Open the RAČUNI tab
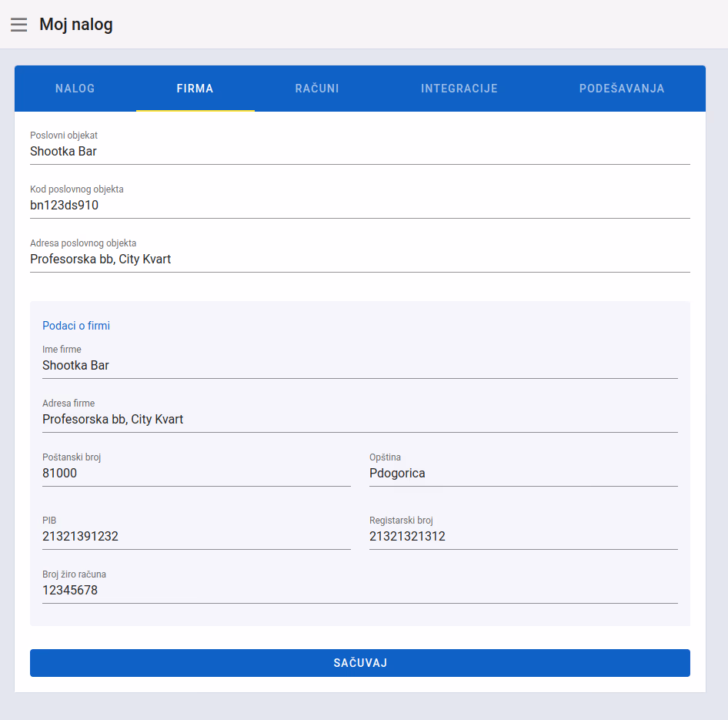 point(317,89)
